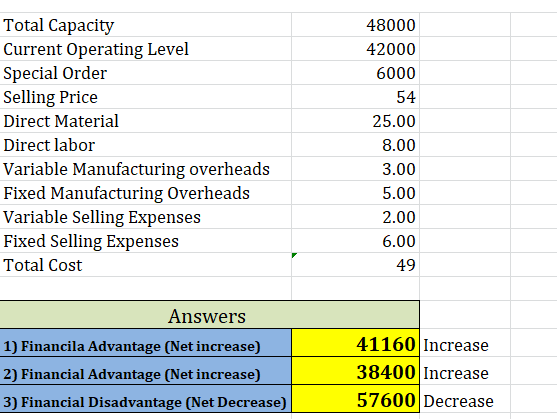The image size is (557, 419).
Task: Select the cell with value 5.00
Action: [356, 193]
